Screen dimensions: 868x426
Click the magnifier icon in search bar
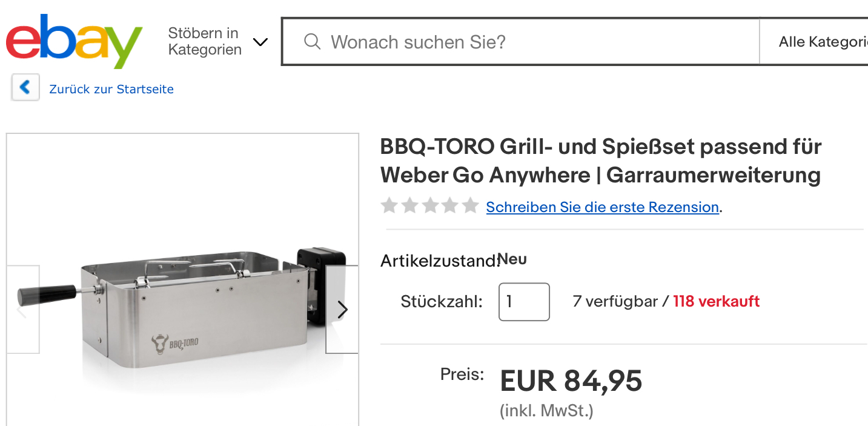[x=312, y=42]
